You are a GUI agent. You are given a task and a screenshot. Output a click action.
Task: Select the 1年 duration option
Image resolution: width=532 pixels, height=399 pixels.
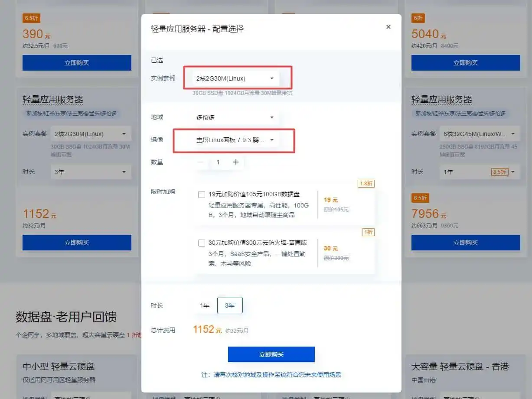(x=205, y=305)
